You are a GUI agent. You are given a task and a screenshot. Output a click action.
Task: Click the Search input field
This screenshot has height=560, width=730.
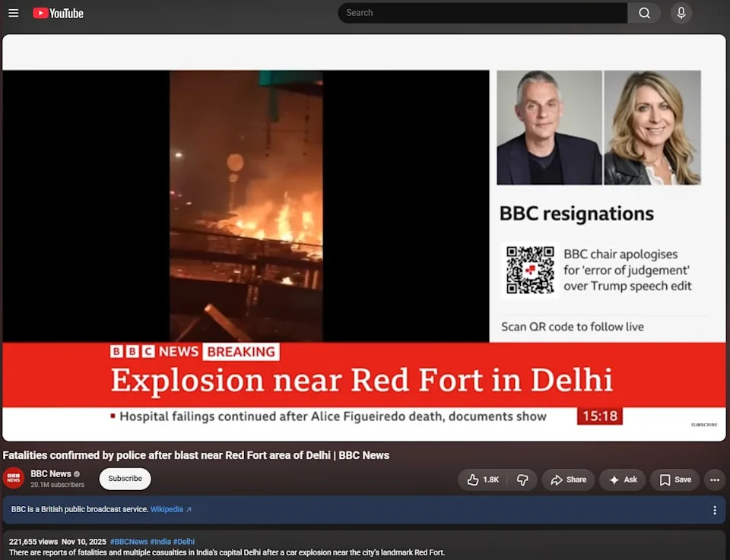click(x=482, y=13)
